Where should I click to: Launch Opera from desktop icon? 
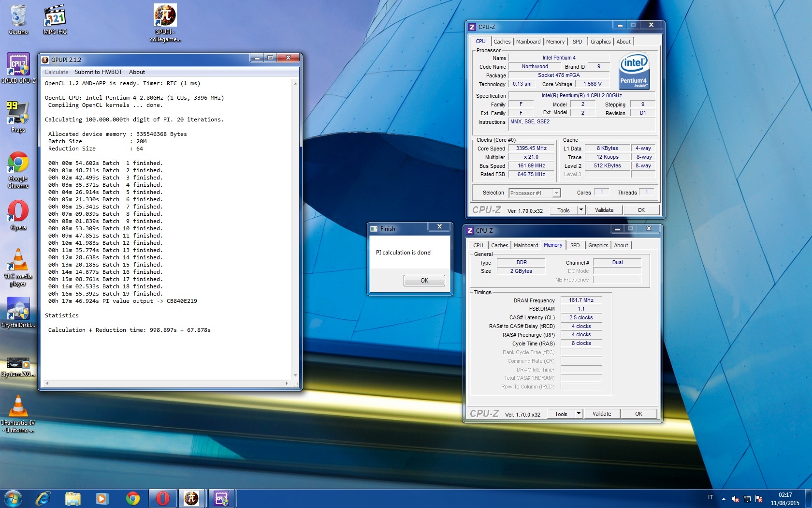click(18, 215)
